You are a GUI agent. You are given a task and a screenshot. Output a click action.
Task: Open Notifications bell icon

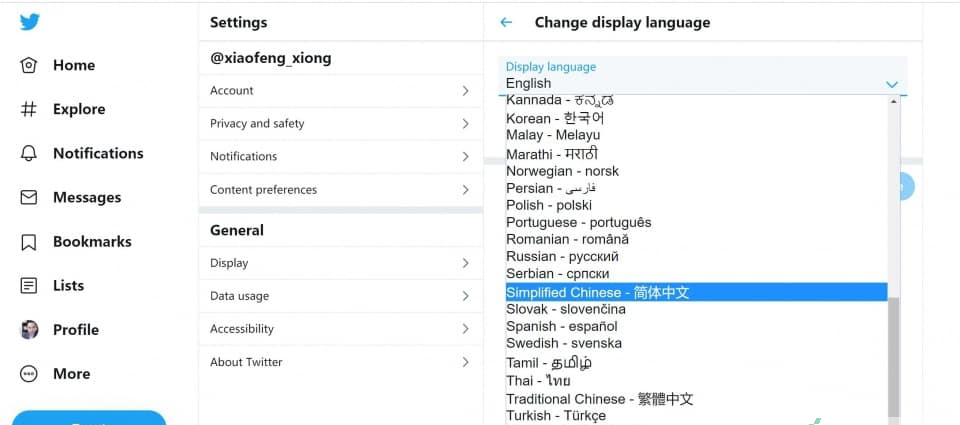[x=29, y=153]
